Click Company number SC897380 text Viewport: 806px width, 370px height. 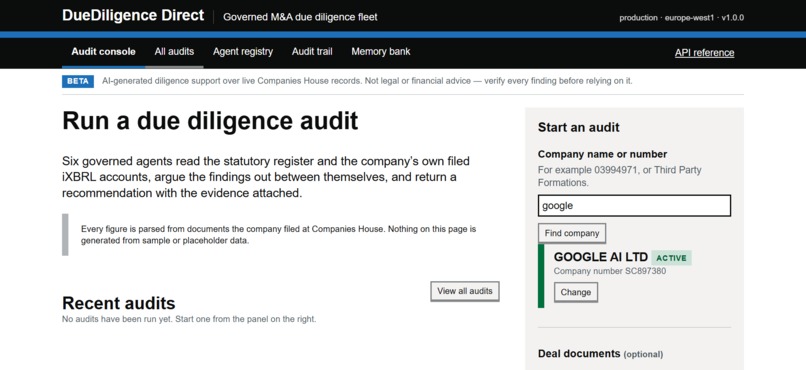coord(610,271)
